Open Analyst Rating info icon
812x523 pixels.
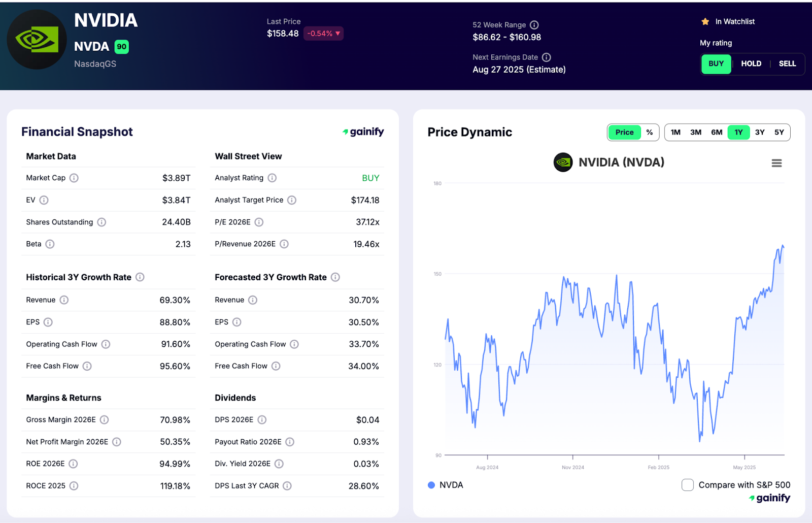point(272,178)
